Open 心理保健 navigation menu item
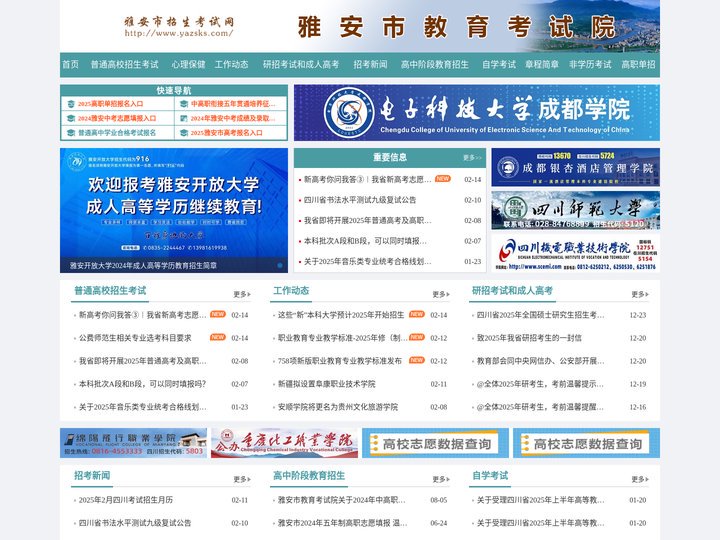Image resolution: width=720 pixels, height=540 pixels. point(188,64)
